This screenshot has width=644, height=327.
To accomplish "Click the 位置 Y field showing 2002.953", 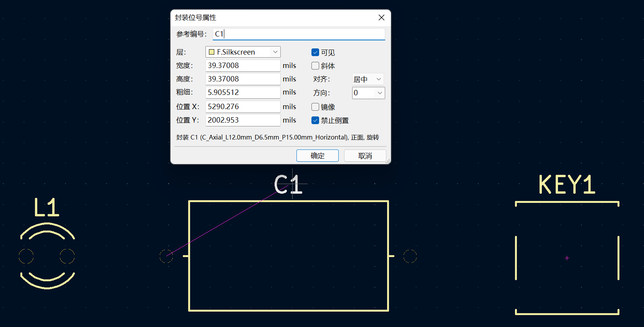I will pyautogui.click(x=243, y=120).
